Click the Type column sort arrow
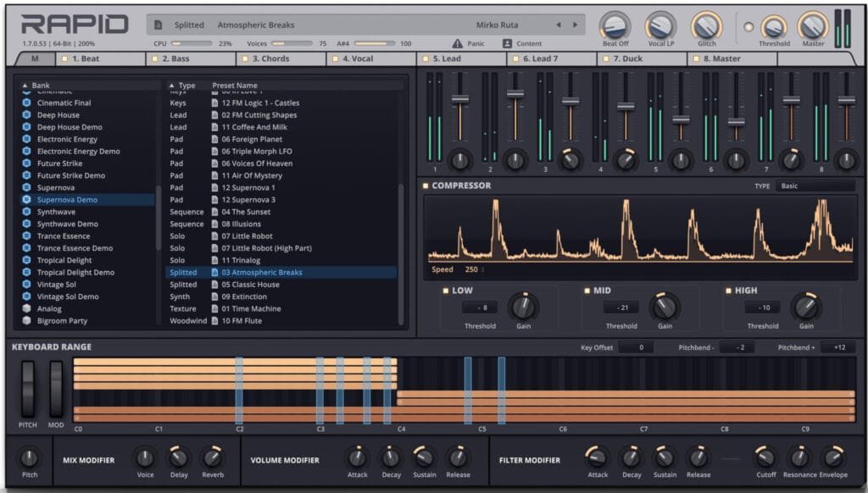The width and height of the screenshot is (868, 493). click(171, 86)
